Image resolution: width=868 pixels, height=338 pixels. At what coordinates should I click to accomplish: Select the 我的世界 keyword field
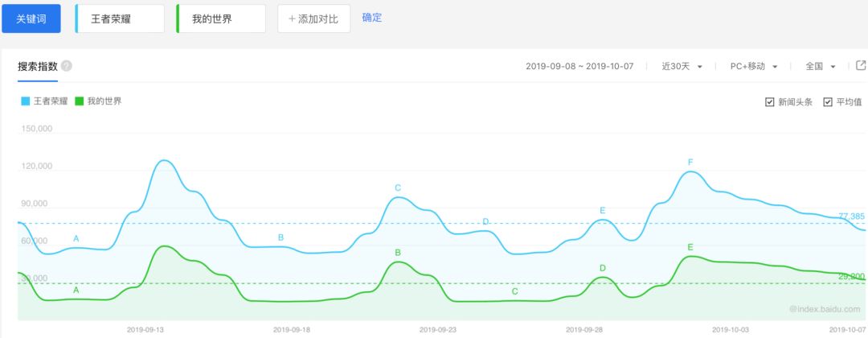click(221, 19)
